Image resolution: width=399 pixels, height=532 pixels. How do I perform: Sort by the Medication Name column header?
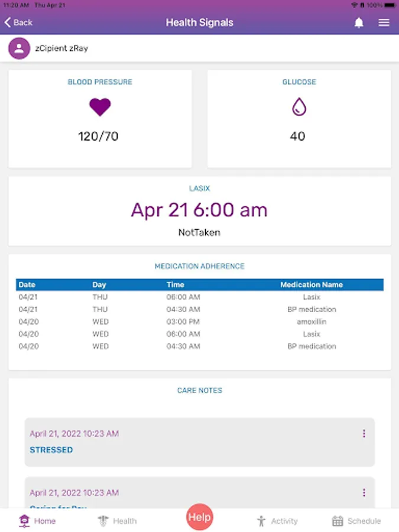coord(311,285)
